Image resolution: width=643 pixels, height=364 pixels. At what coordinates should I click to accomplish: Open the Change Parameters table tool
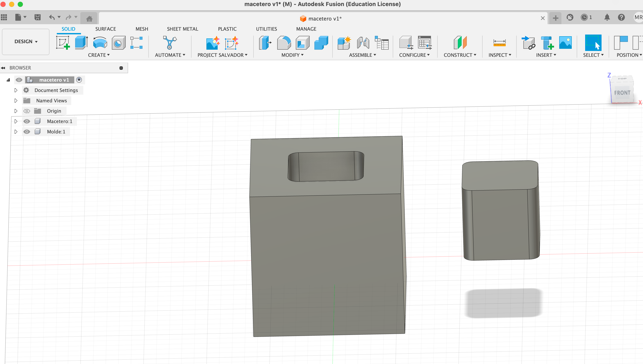[425, 43]
